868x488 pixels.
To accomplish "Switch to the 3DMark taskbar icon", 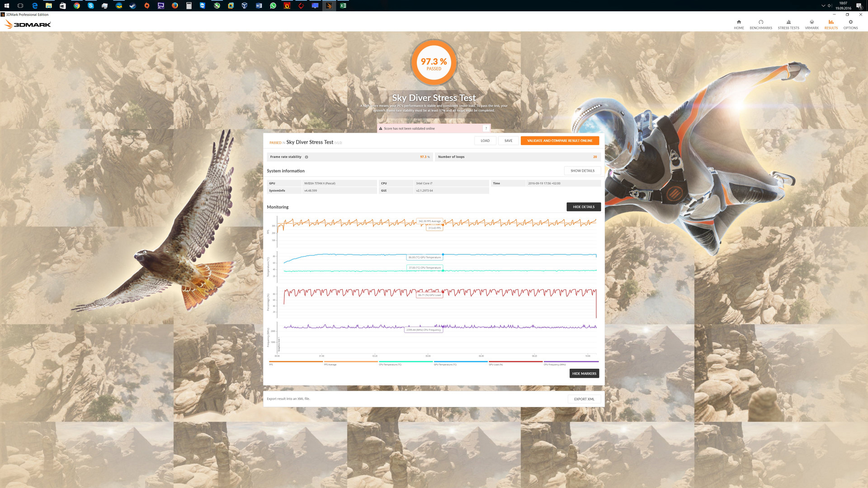I will [x=329, y=5].
